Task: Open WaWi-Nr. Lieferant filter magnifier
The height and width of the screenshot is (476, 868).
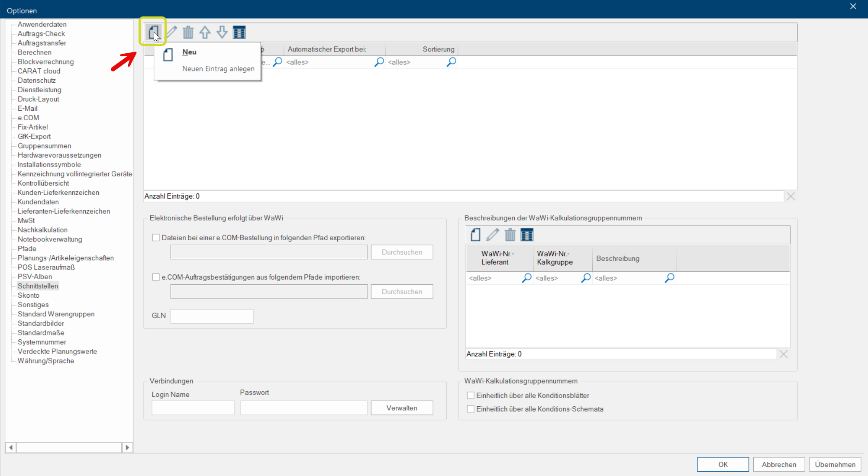Action: [526, 278]
